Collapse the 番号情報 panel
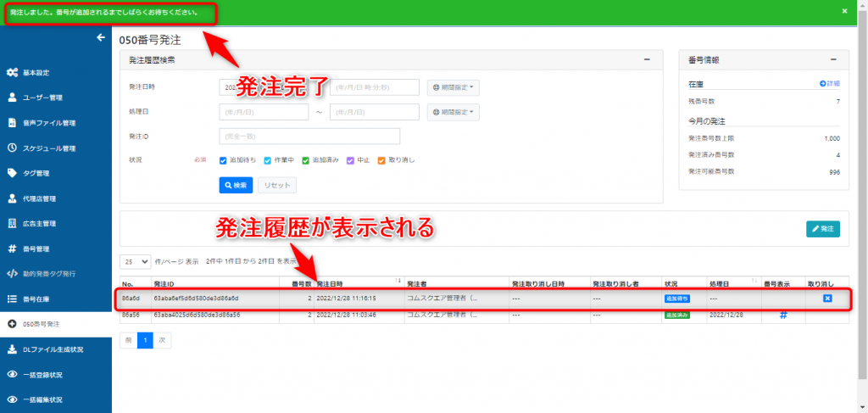 click(833, 60)
